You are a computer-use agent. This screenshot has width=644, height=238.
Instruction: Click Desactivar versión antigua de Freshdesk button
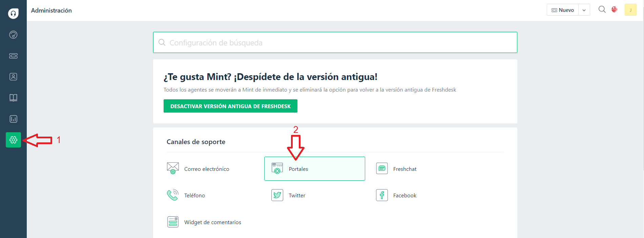[x=230, y=106]
